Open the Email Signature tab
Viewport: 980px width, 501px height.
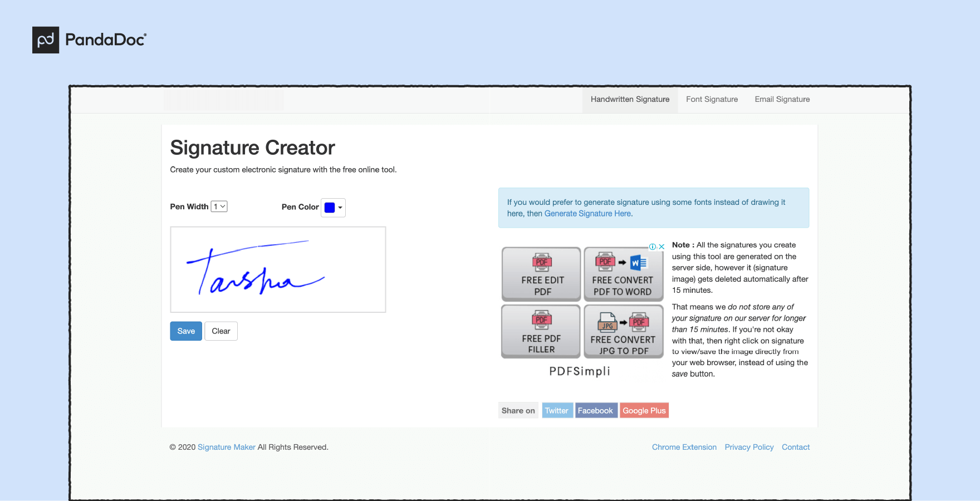pyautogui.click(x=782, y=99)
